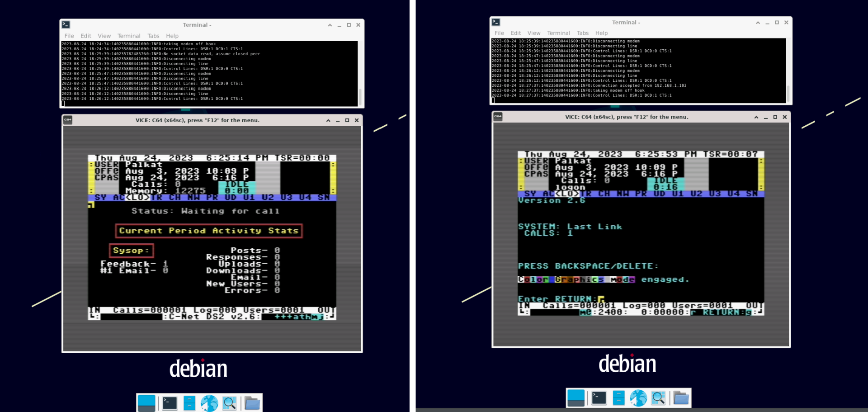The height and width of the screenshot is (412, 868).
Task: Open home folder icon in right monitor's dock
Action: pyautogui.click(x=681, y=398)
